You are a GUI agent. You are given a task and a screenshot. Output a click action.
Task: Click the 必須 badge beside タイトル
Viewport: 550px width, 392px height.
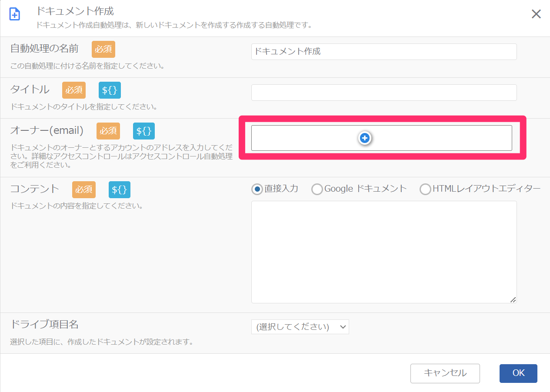(74, 90)
